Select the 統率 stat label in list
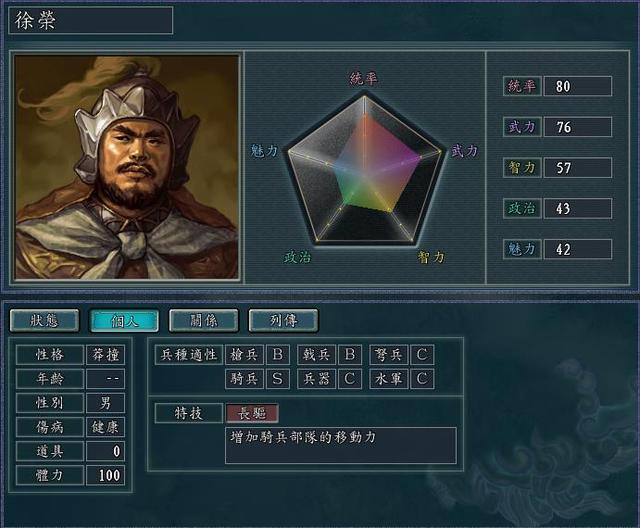640x528 pixels. click(x=522, y=86)
